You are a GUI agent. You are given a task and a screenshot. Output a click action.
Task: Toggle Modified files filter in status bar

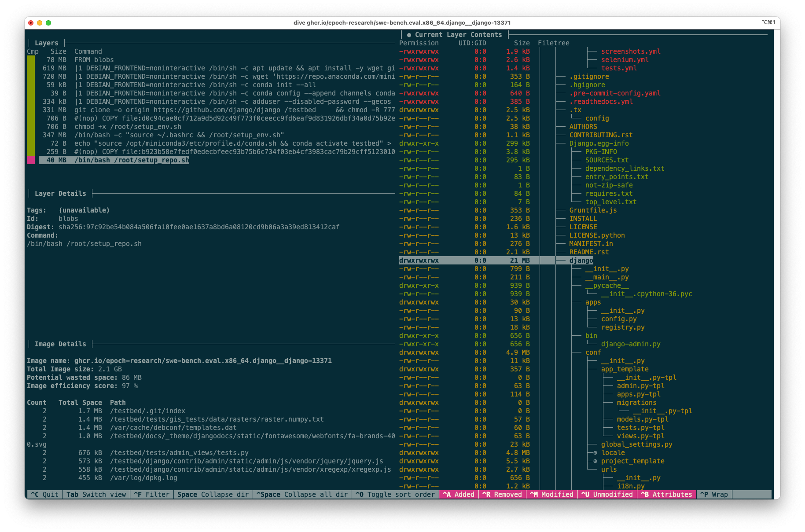point(551,495)
